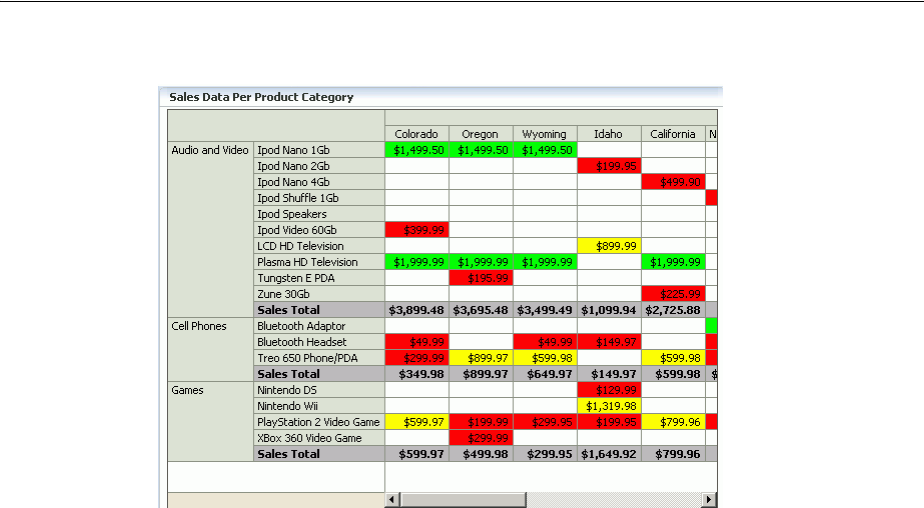
Task: Click the Cell Phones Sales Total label
Action: click(x=319, y=374)
